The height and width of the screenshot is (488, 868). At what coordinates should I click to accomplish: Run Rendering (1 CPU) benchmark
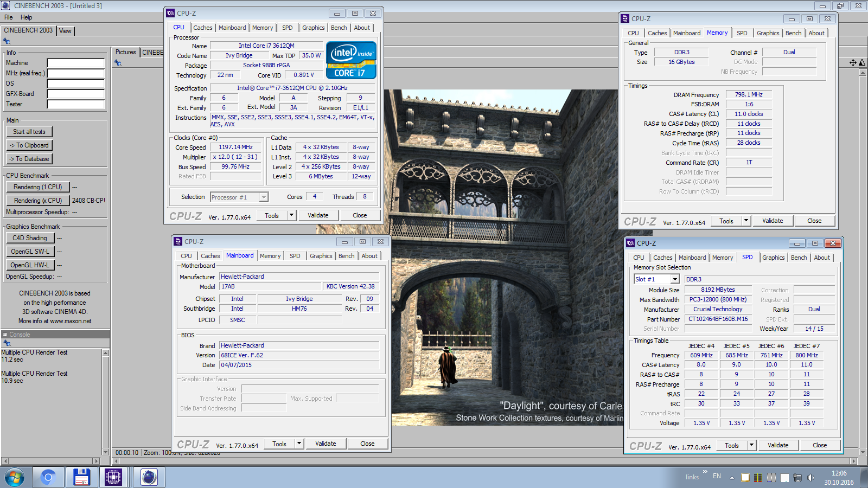pyautogui.click(x=38, y=187)
